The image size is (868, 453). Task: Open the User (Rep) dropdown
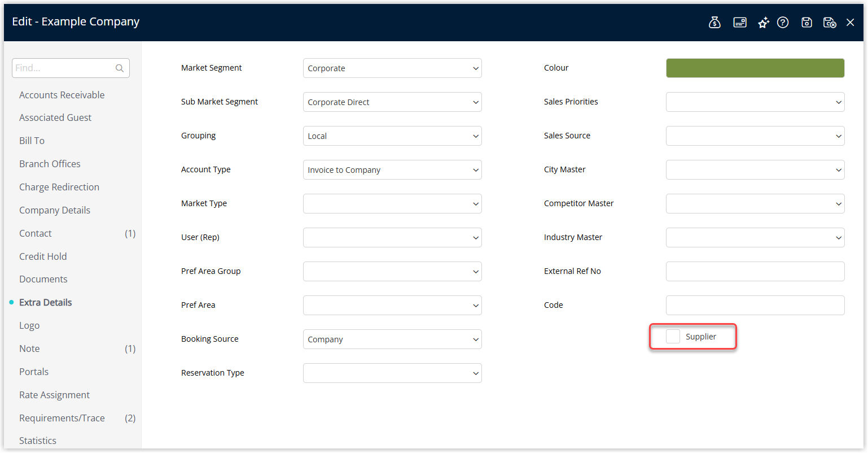tap(392, 238)
